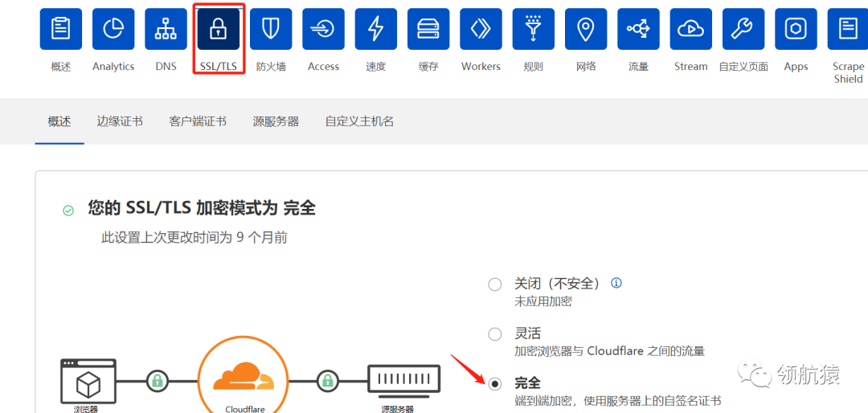The width and height of the screenshot is (868, 413).
Task: Switch to the 客户端证书 tab
Action: tap(198, 121)
